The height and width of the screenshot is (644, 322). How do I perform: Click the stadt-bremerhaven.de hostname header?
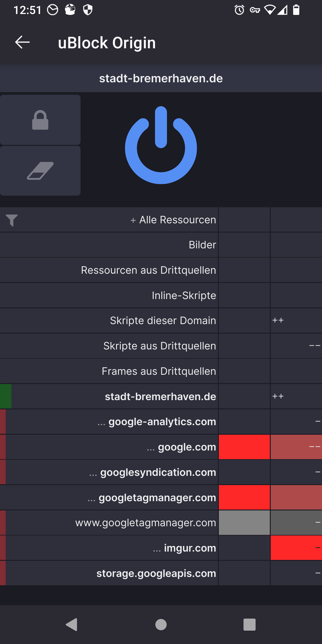coord(161,78)
